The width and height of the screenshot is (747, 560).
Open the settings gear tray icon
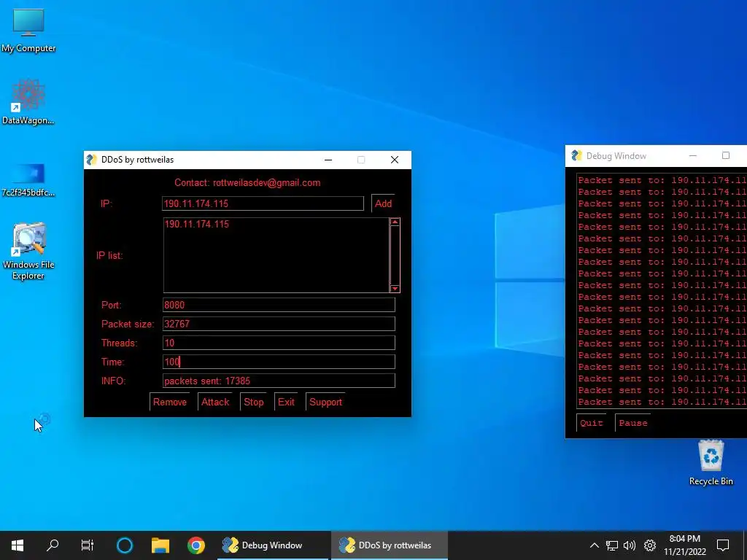tap(650, 545)
